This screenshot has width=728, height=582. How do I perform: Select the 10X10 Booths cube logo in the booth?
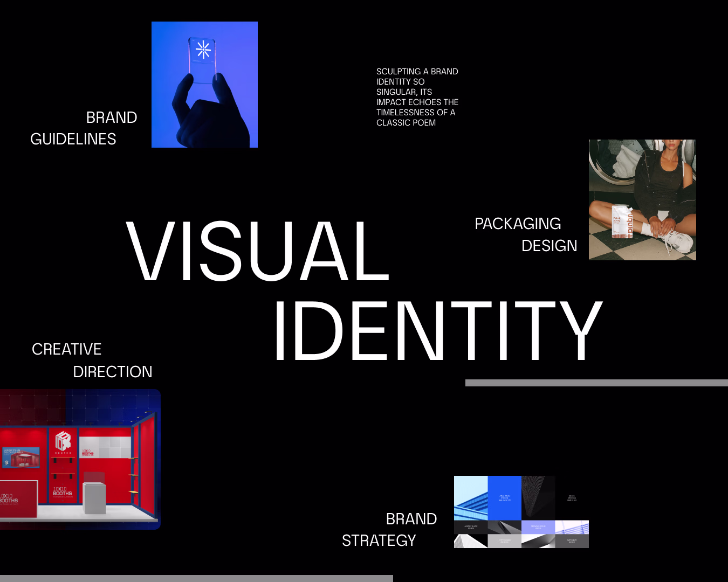click(x=63, y=442)
